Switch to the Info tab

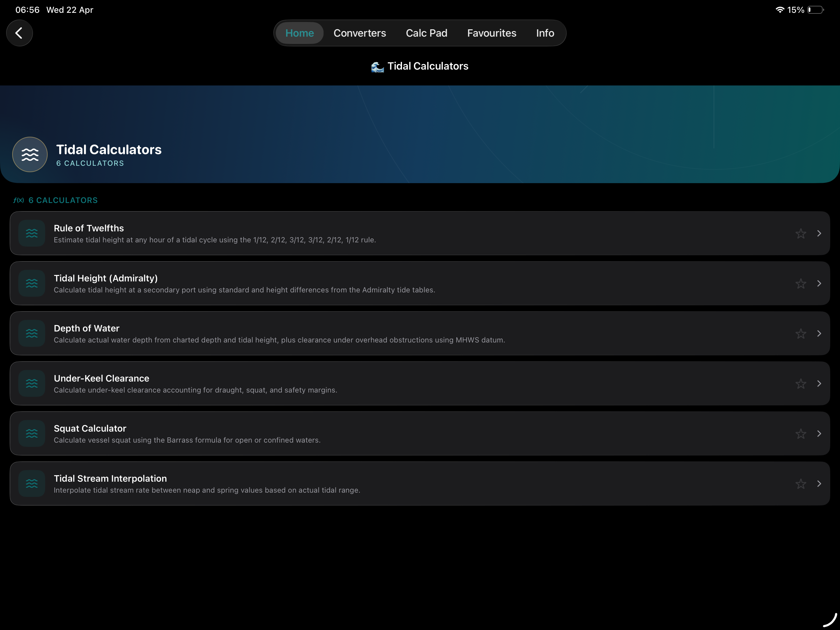click(545, 33)
